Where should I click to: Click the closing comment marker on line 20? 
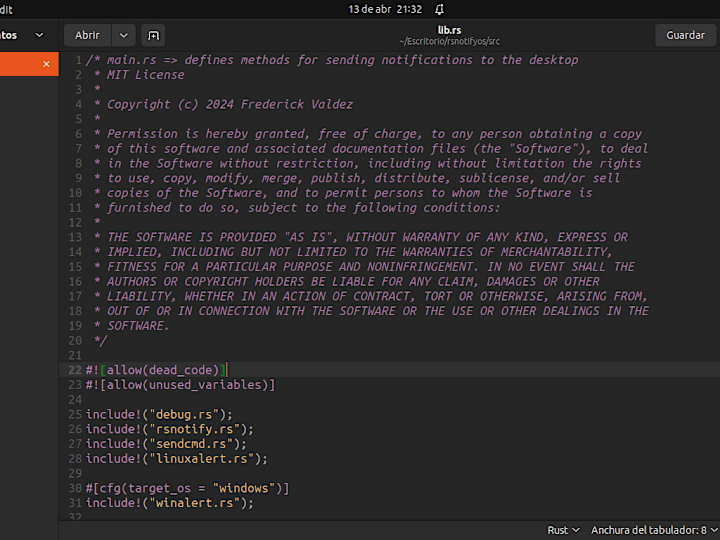[100, 340]
